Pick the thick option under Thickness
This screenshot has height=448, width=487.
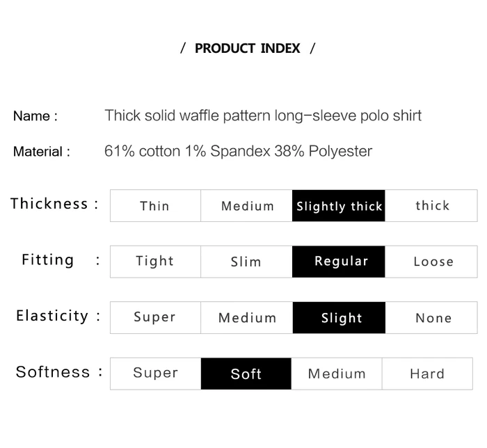tap(432, 206)
